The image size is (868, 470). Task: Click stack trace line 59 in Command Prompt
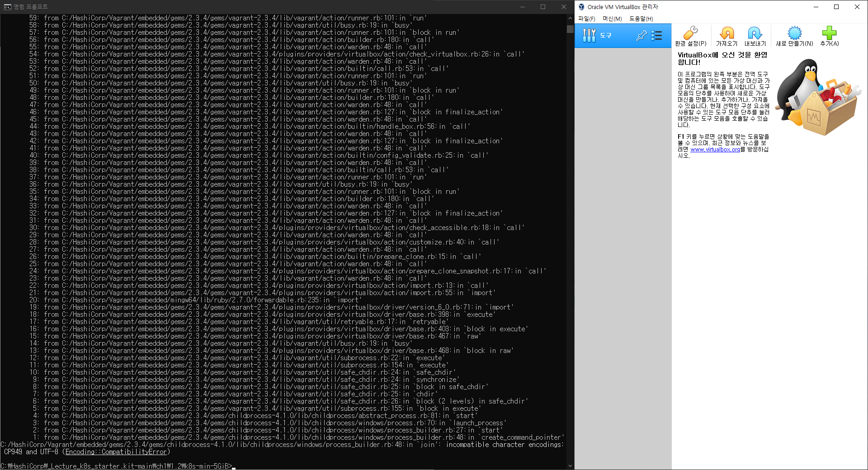[228, 18]
